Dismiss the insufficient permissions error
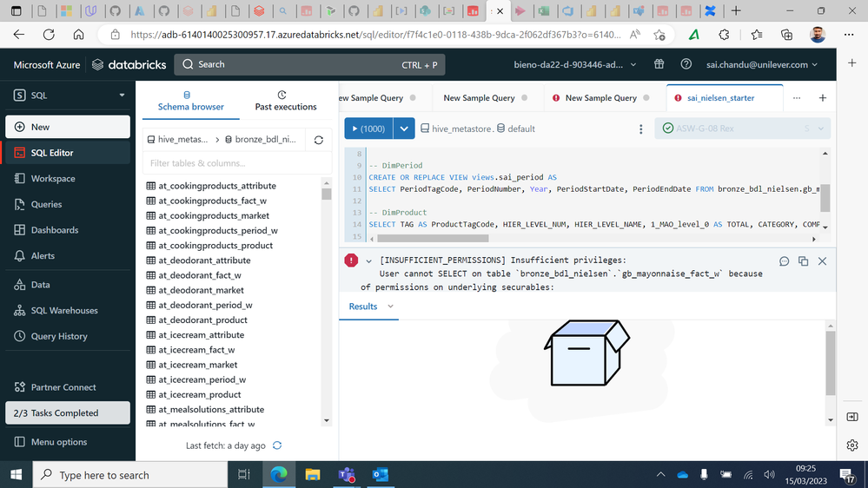This screenshot has height=488, width=868. click(x=822, y=260)
